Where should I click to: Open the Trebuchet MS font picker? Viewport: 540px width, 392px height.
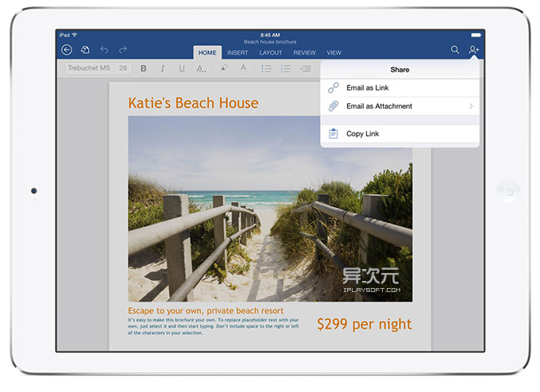click(x=88, y=69)
